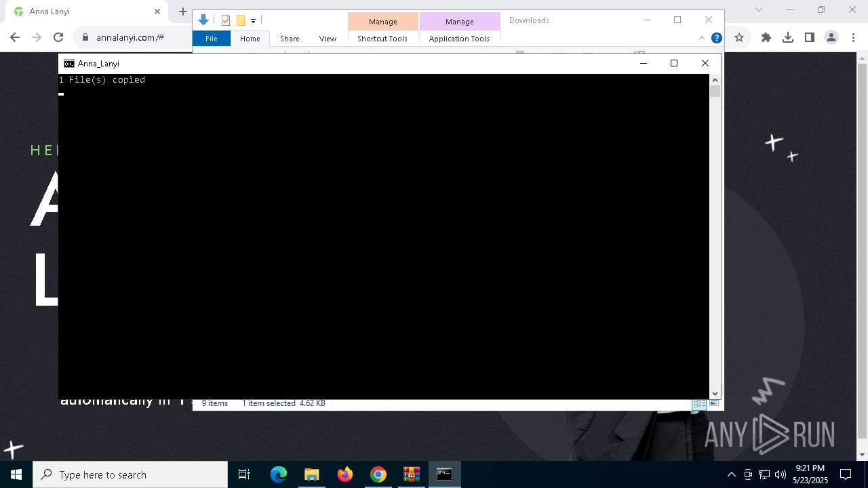This screenshot has width=868, height=488.
Task: Open WinRAR from the taskbar
Action: click(x=411, y=474)
